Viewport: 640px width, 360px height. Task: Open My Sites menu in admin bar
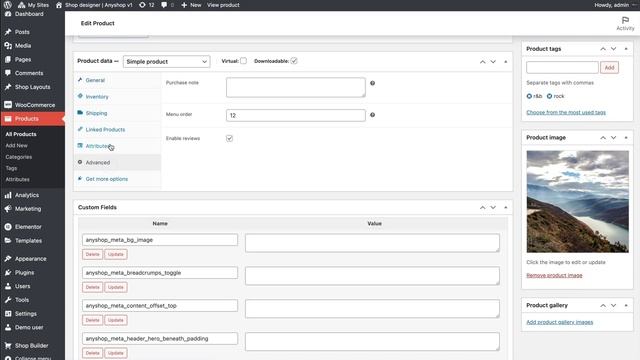(x=33, y=5)
